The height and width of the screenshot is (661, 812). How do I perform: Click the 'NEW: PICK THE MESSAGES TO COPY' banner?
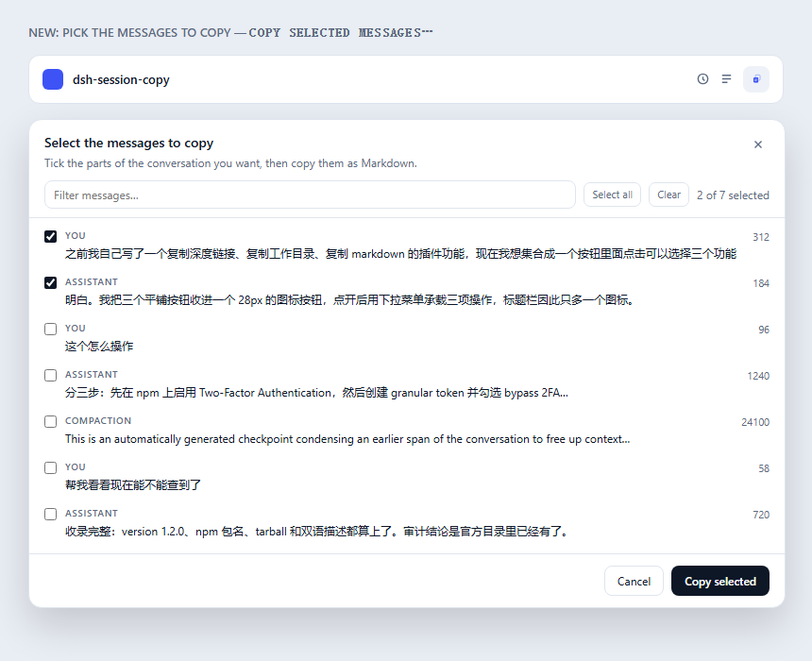[230, 33]
